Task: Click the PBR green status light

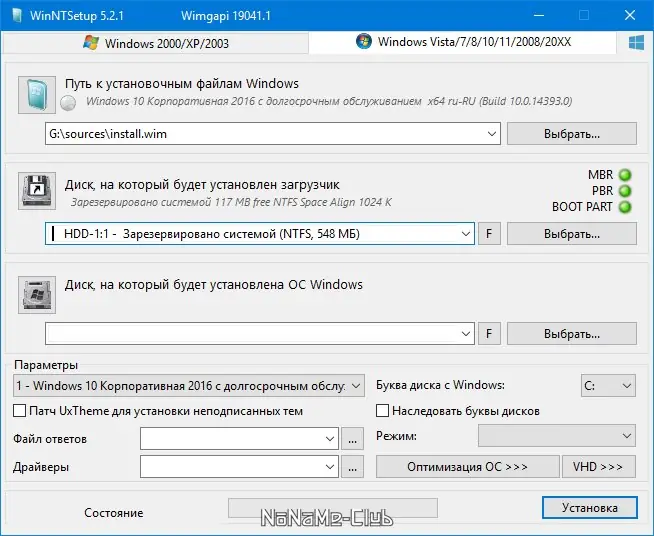Action: pos(625,191)
